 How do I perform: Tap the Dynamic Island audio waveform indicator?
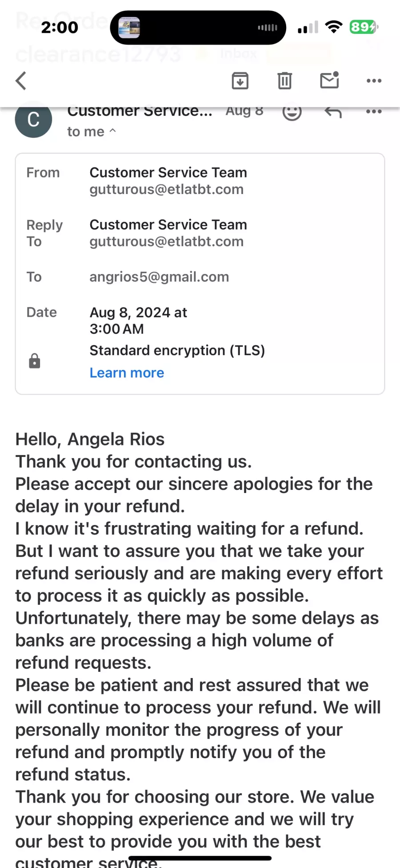pyautogui.click(x=268, y=28)
